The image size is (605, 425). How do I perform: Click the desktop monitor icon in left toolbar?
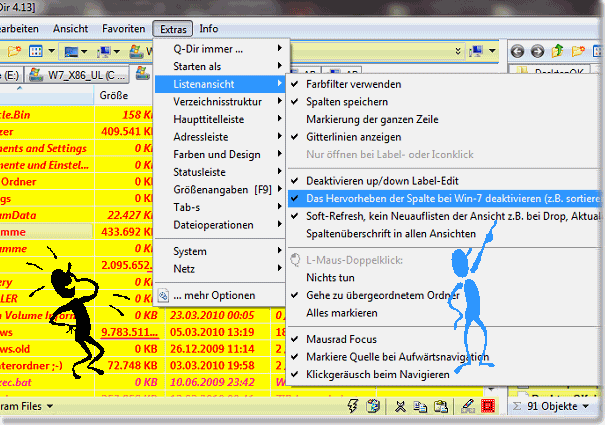pos(72,51)
